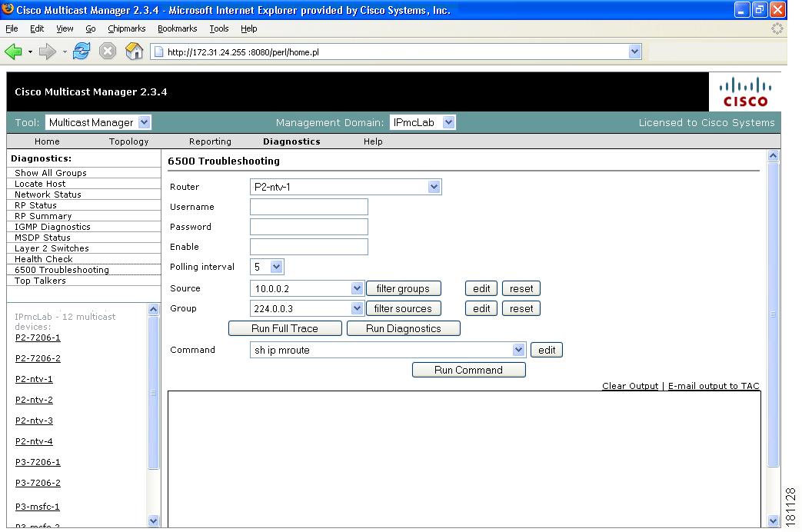This screenshot has height=532, width=802.
Task: Click the Refresh page icon
Action: (x=82, y=52)
